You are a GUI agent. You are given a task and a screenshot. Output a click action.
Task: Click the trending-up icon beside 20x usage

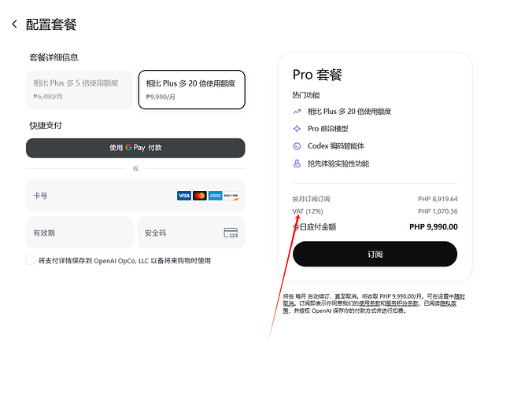tap(297, 112)
